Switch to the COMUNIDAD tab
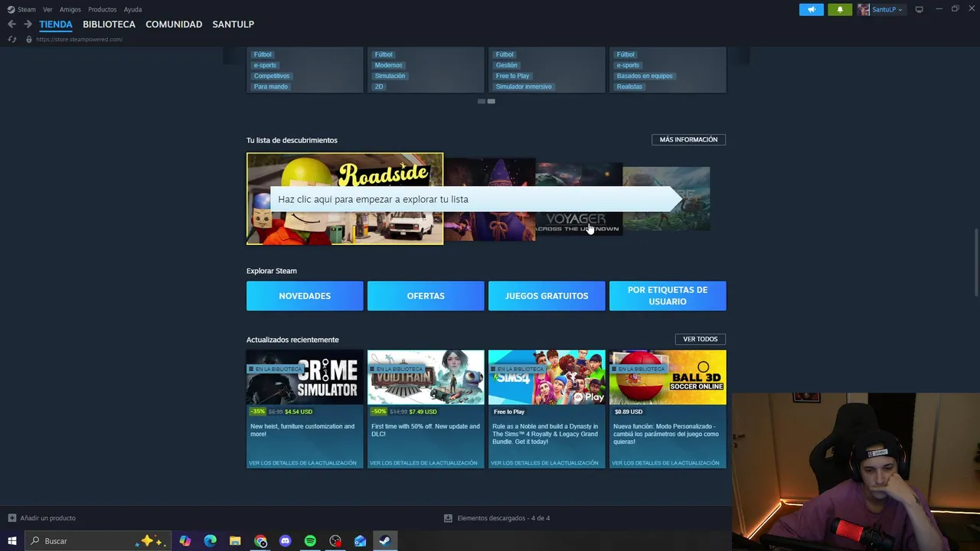This screenshot has height=551, width=980. point(174,24)
